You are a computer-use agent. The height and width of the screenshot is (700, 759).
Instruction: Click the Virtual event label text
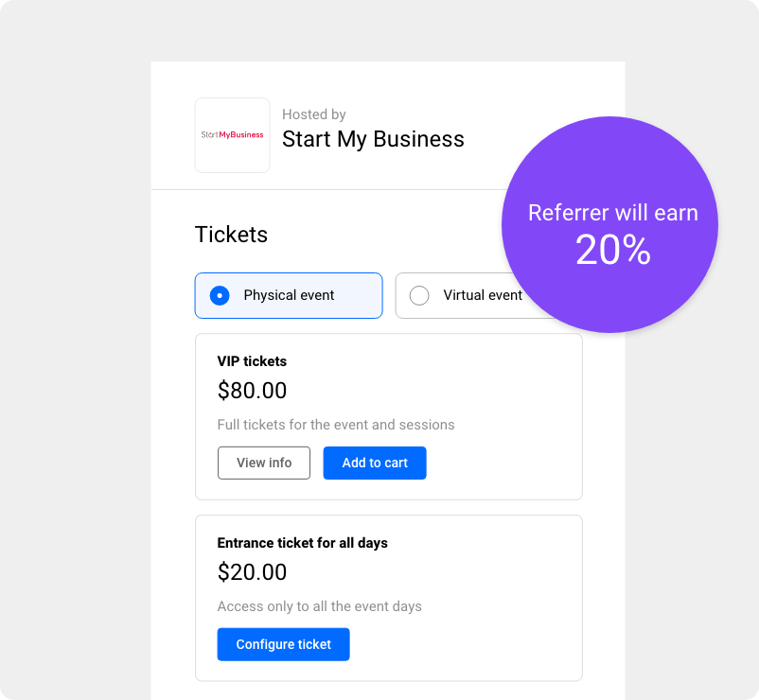[x=483, y=295]
